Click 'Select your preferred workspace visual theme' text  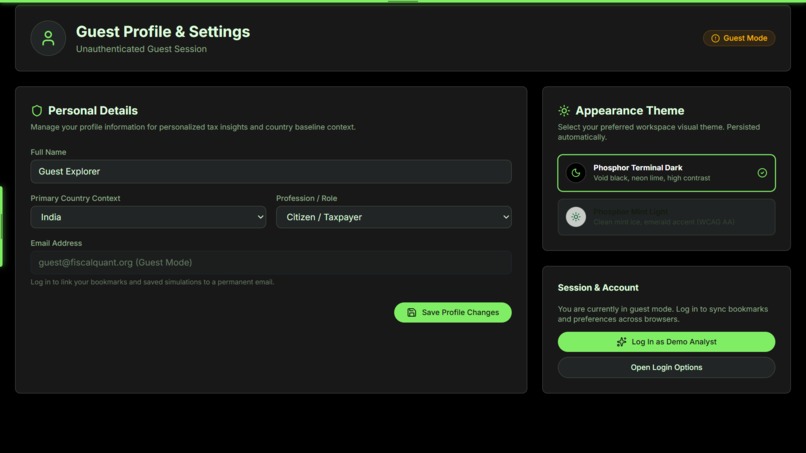coord(658,132)
